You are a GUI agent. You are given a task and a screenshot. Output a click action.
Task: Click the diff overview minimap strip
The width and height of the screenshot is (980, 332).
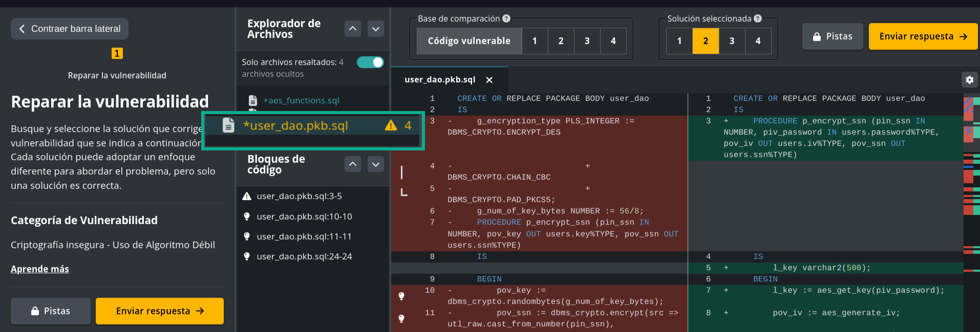point(971,212)
